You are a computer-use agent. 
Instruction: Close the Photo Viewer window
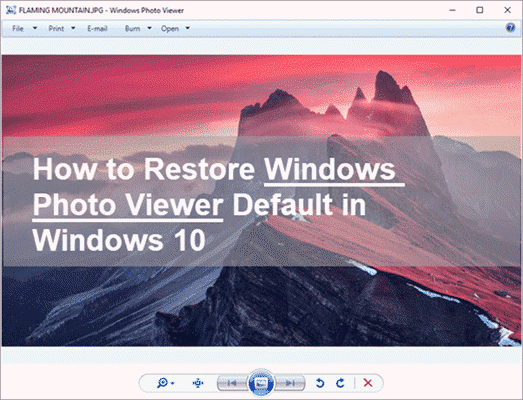507,10
